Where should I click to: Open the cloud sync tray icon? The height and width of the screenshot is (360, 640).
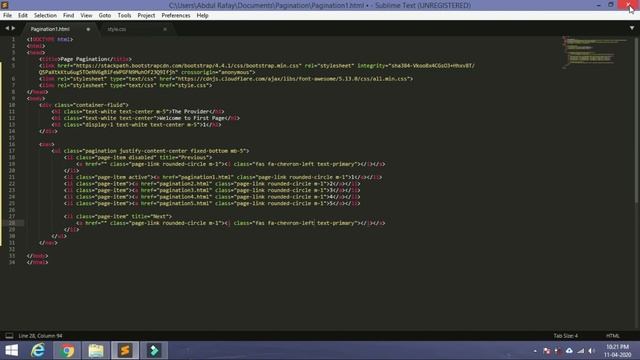[569, 351]
